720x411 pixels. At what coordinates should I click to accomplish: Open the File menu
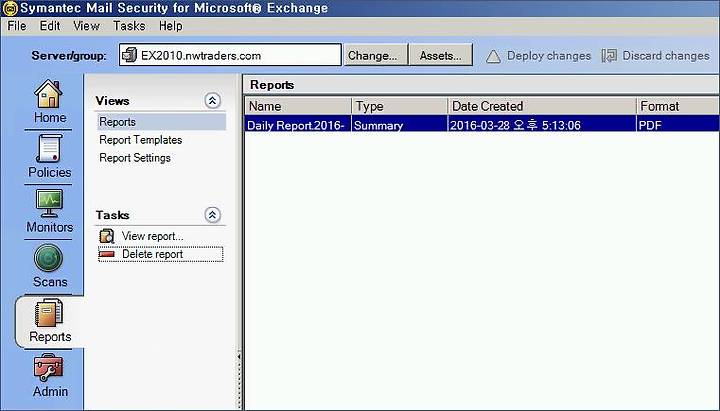(17, 26)
